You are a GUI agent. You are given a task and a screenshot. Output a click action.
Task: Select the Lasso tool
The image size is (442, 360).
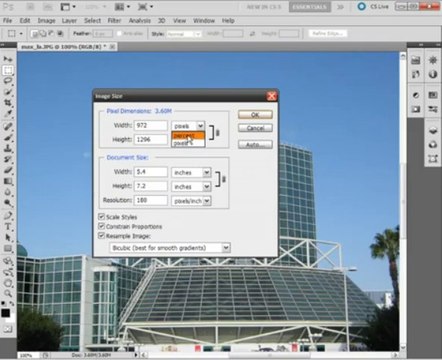tap(8, 81)
